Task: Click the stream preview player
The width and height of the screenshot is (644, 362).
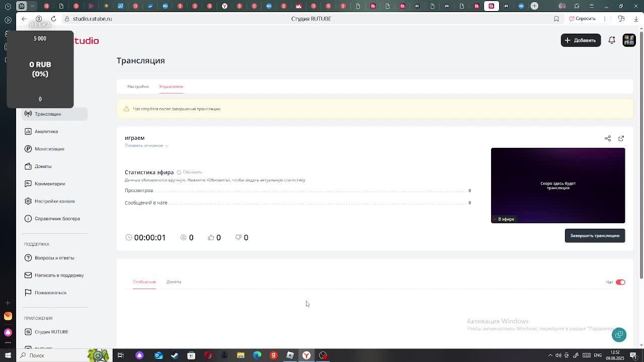Action: pos(558,186)
